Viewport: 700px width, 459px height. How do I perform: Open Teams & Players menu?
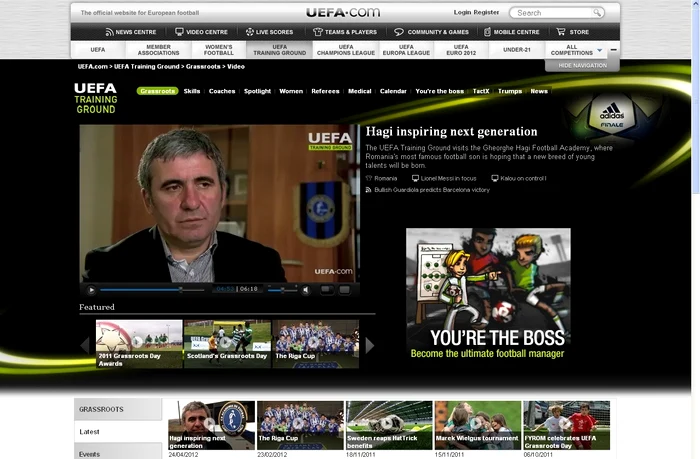point(345,32)
